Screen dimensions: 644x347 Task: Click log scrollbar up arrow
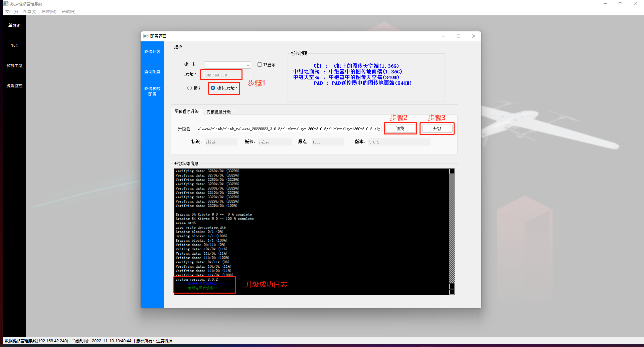coord(452,171)
